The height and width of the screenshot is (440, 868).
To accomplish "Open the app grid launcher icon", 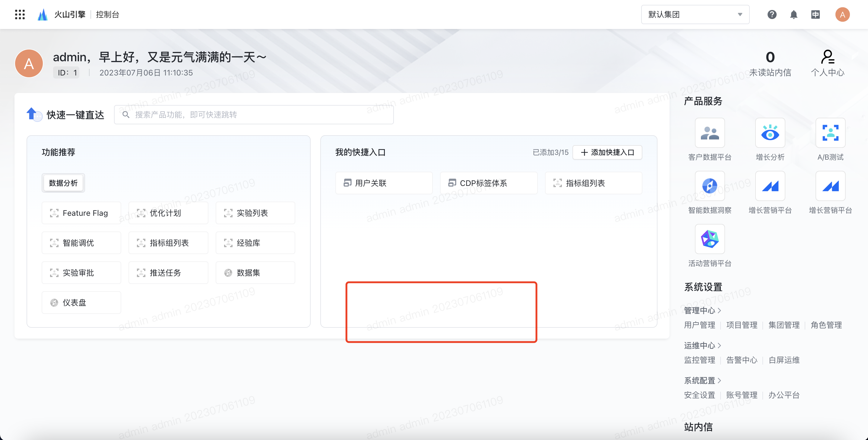I will pyautogui.click(x=20, y=14).
